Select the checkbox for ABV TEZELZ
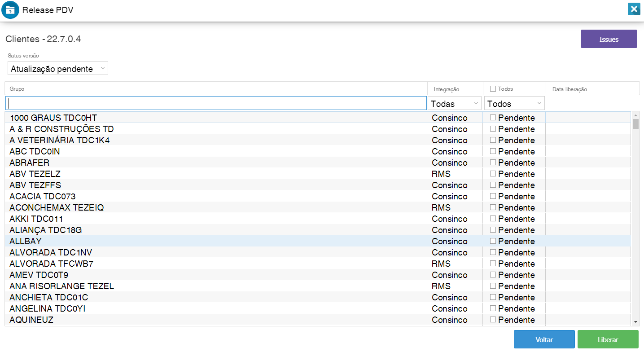Viewport: 644px width, 352px height. (x=493, y=174)
